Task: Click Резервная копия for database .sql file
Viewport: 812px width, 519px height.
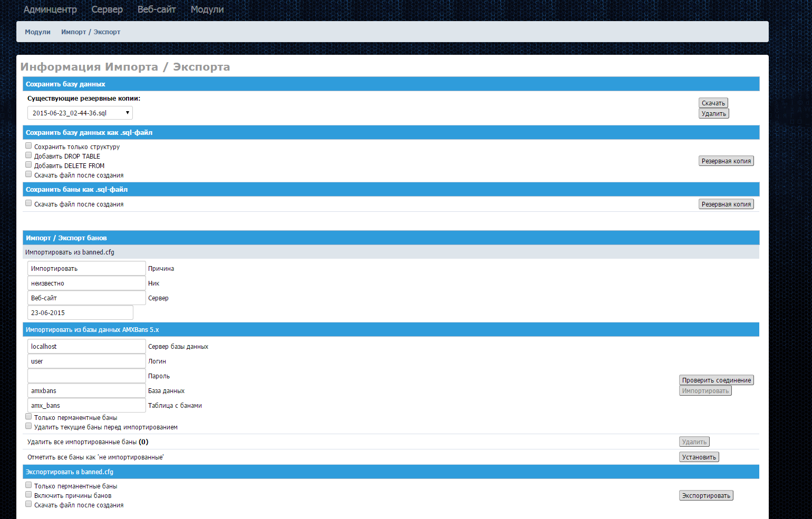Action: point(726,161)
